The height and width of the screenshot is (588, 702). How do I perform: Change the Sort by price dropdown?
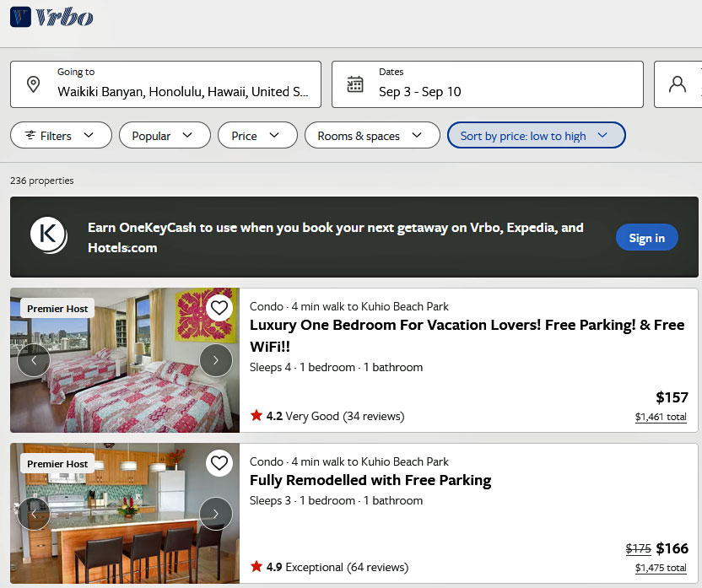[x=536, y=136]
